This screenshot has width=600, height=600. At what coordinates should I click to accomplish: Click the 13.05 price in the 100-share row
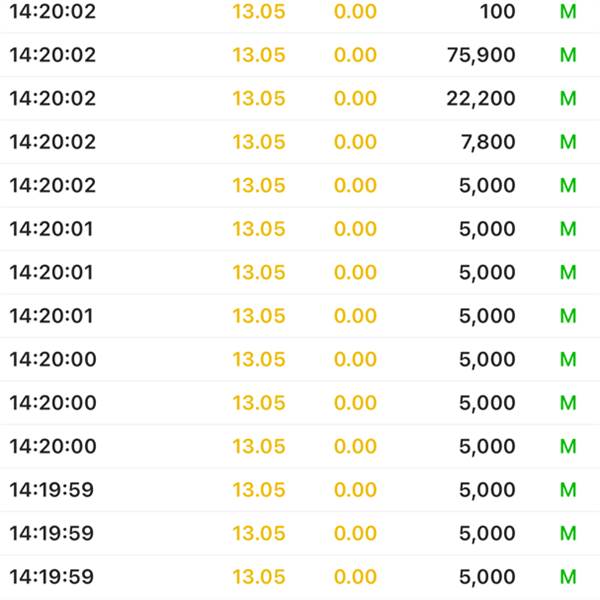click(x=259, y=11)
